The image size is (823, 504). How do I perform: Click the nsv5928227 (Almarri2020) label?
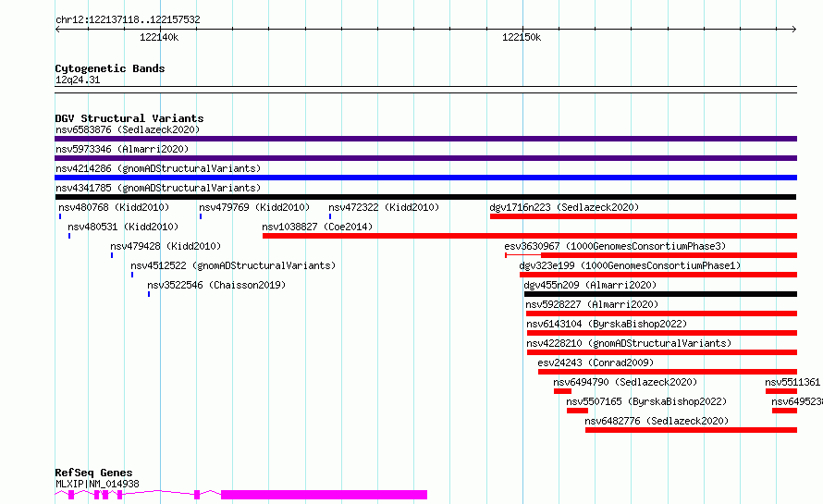(x=592, y=304)
